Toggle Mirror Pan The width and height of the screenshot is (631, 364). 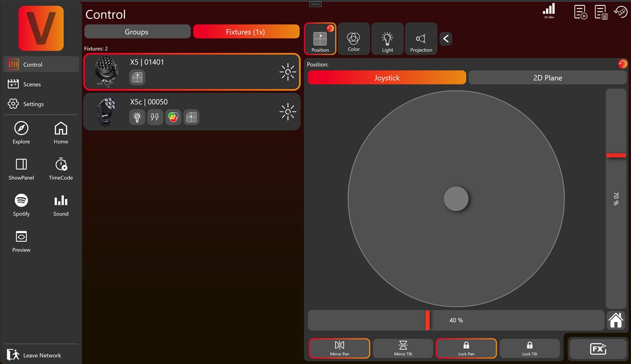339,348
